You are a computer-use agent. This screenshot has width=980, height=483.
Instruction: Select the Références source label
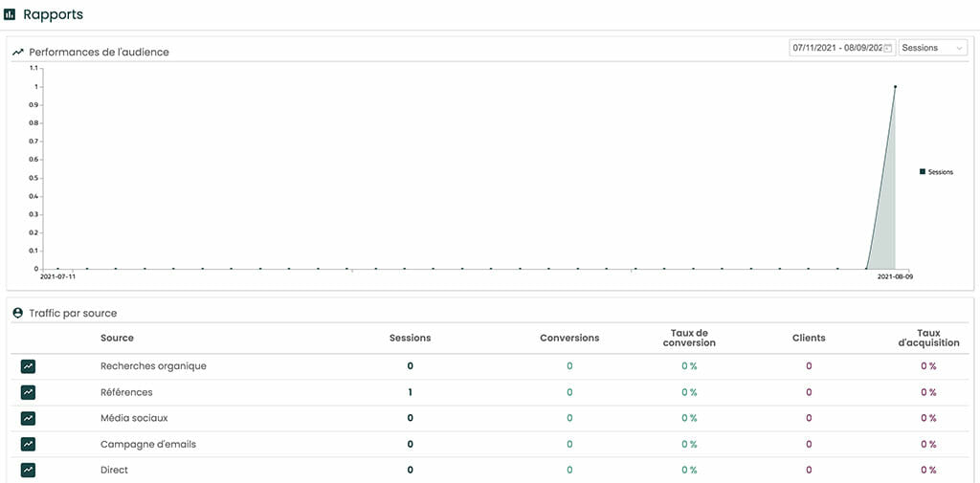(126, 392)
